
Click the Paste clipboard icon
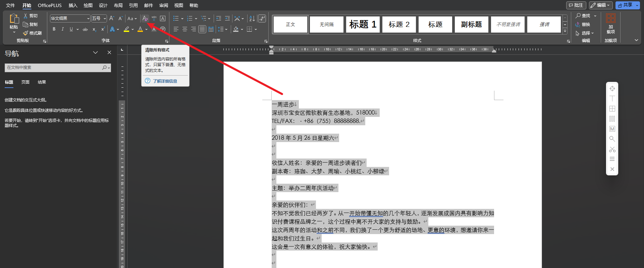pos(14,18)
